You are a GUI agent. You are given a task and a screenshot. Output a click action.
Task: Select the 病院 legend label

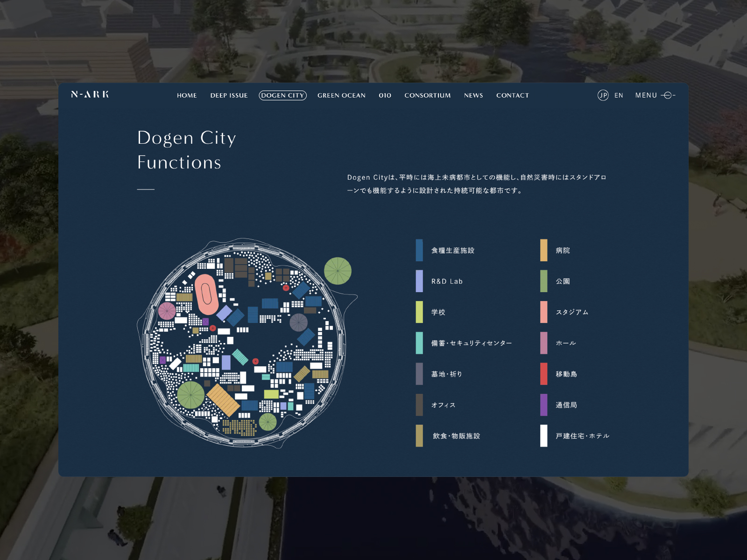click(563, 251)
